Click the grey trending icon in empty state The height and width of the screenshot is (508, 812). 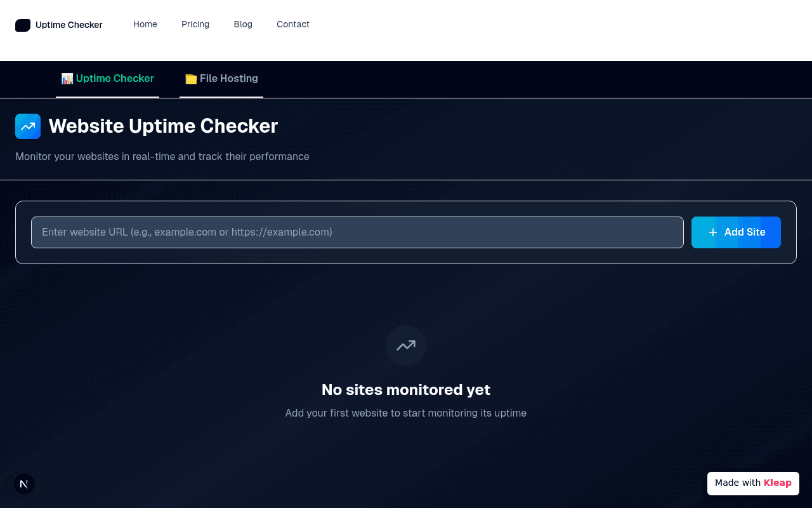coord(406,345)
